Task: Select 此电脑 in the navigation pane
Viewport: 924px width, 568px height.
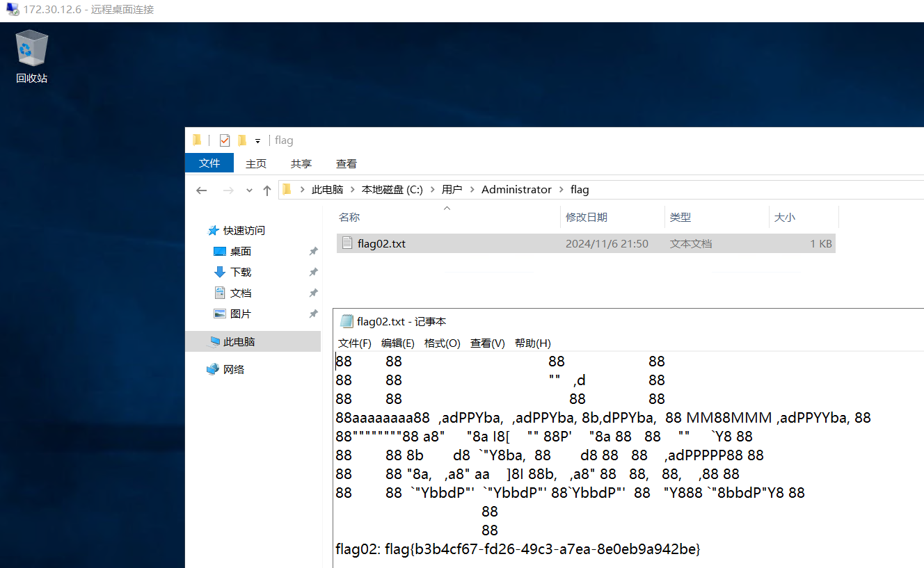Action: pyautogui.click(x=253, y=341)
